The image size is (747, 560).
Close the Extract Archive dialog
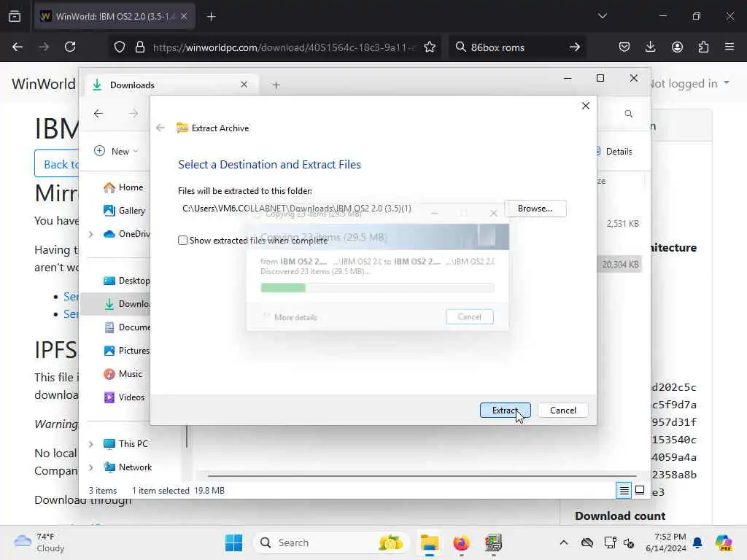coord(586,106)
